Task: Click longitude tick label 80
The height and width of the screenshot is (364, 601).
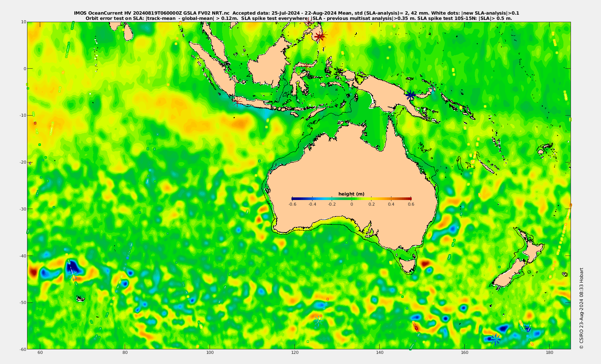Action: click(x=125, y=352)
